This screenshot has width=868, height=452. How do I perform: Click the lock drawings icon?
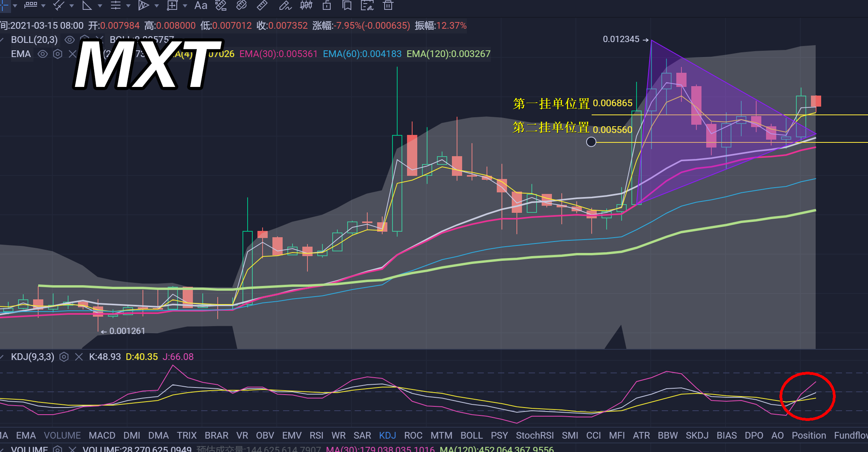click(x=327, y=6)
